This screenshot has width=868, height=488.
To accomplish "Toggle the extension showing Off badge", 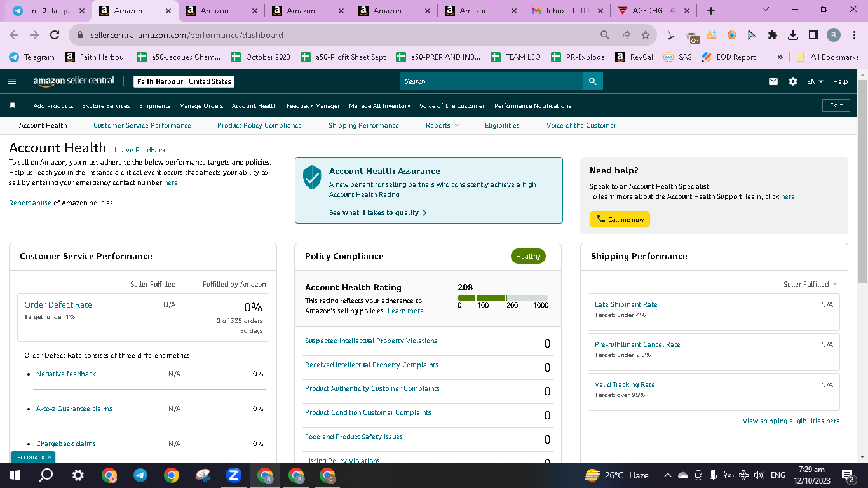I will 693,36.
